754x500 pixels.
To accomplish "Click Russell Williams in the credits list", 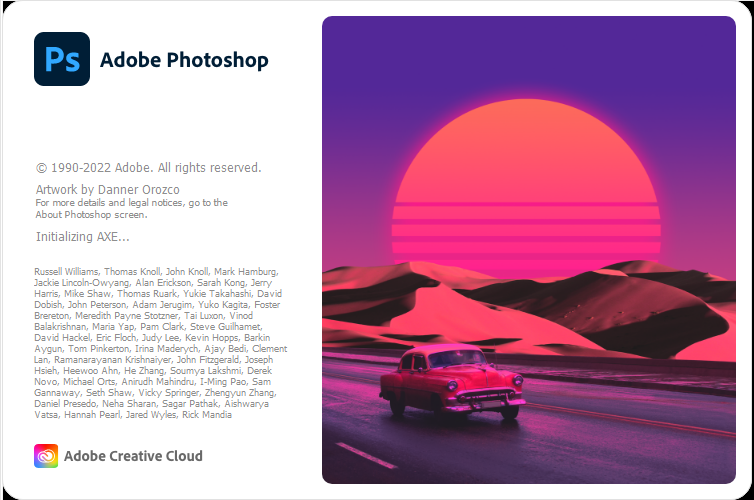I will (x=66, y=272).
